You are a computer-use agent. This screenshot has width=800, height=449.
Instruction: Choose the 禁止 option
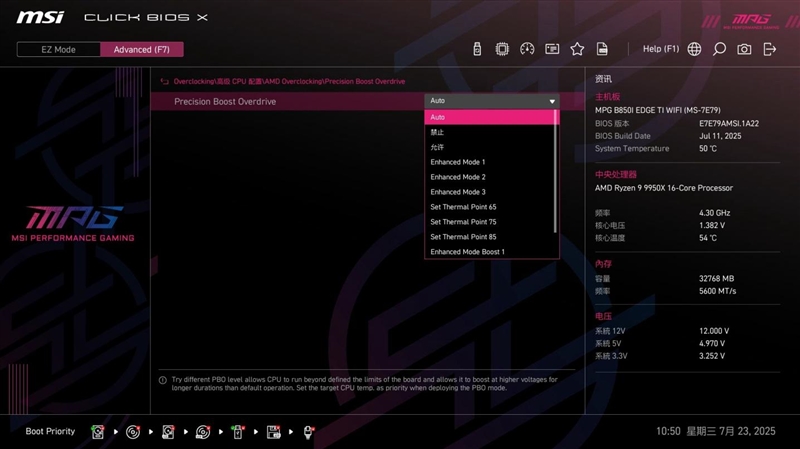tap(437, 132)
